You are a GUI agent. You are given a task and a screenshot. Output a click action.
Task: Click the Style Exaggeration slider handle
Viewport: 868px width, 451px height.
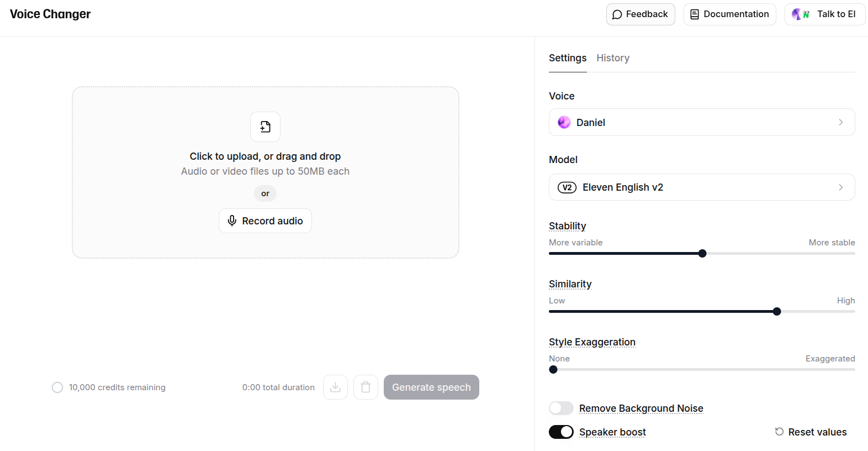pyautogui.click(x=553, y=369)
